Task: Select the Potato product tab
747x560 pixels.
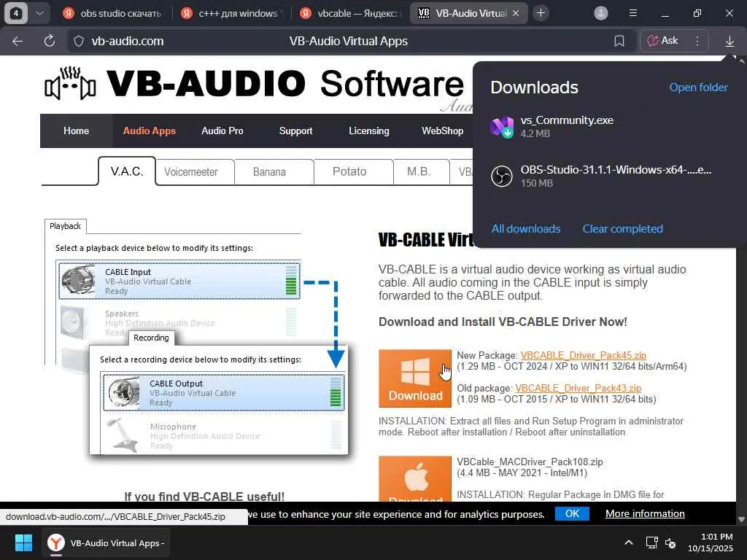Action: click(x=349, y=172)
